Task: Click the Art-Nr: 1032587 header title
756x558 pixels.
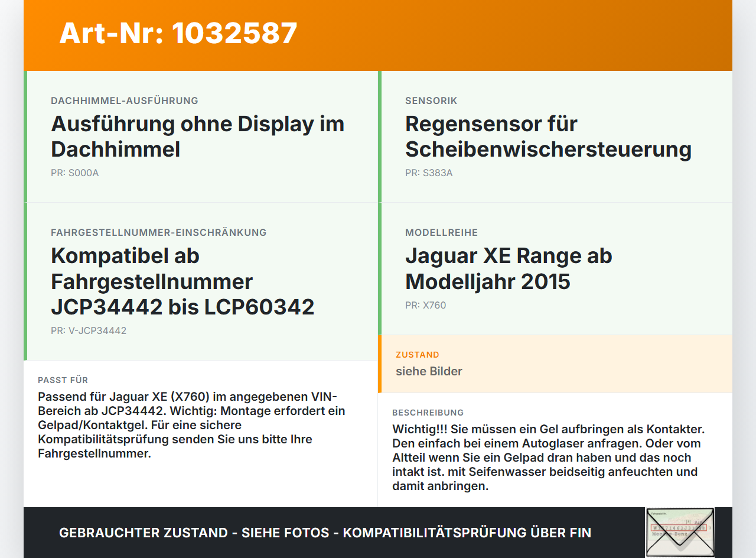Action: coord(178,33)
